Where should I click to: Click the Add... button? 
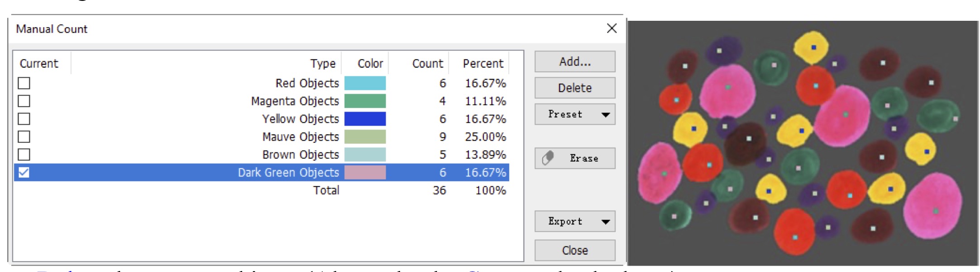[575, 61]
